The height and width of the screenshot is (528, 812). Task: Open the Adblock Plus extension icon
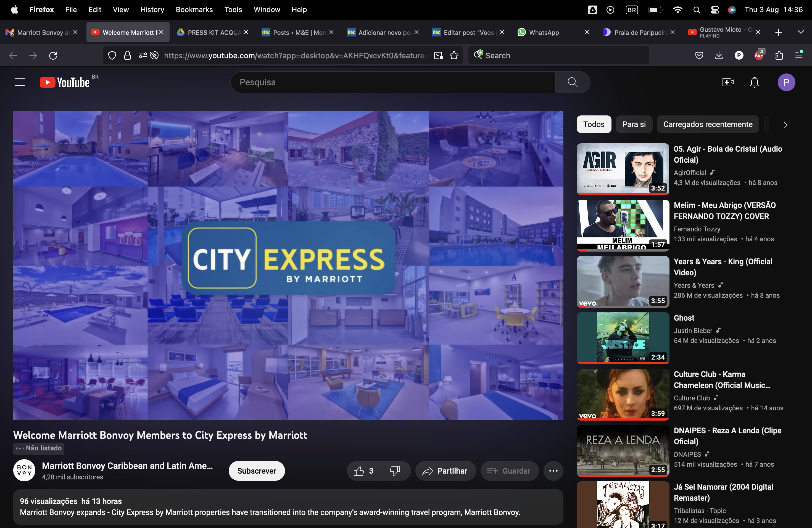(759, 55)
